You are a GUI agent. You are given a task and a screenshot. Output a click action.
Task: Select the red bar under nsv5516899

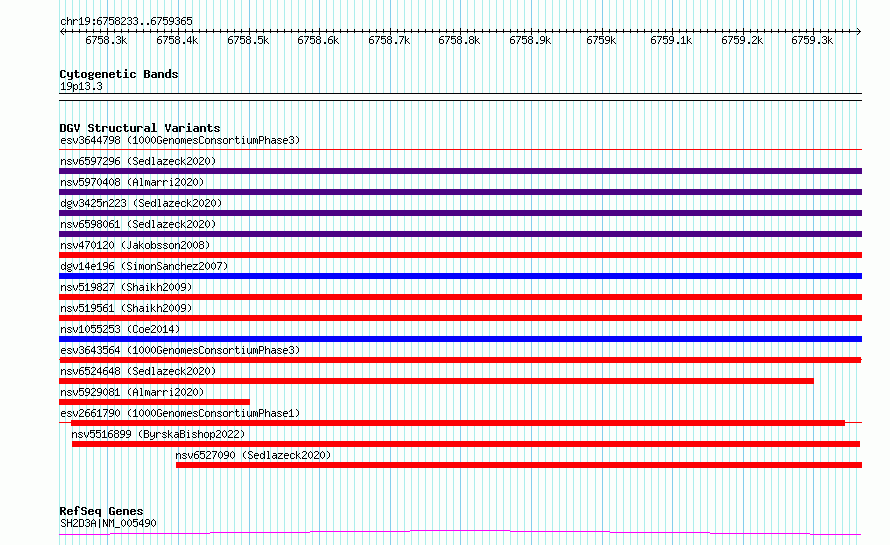pyautogui.click(x=466, y=444)
